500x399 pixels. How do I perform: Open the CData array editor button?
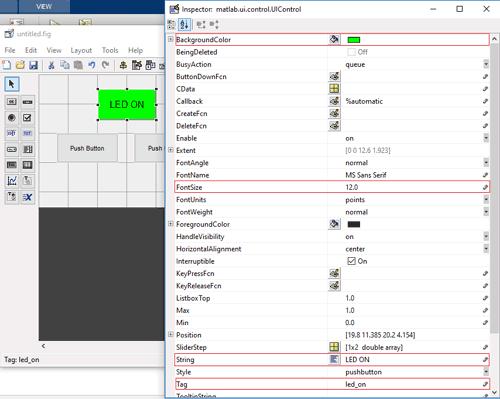334,89
